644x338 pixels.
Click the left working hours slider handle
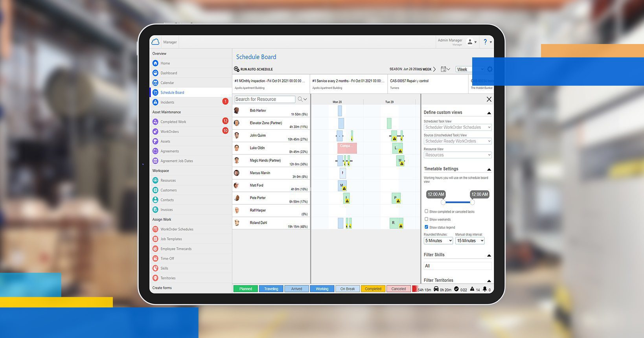[x=443, y=202]
